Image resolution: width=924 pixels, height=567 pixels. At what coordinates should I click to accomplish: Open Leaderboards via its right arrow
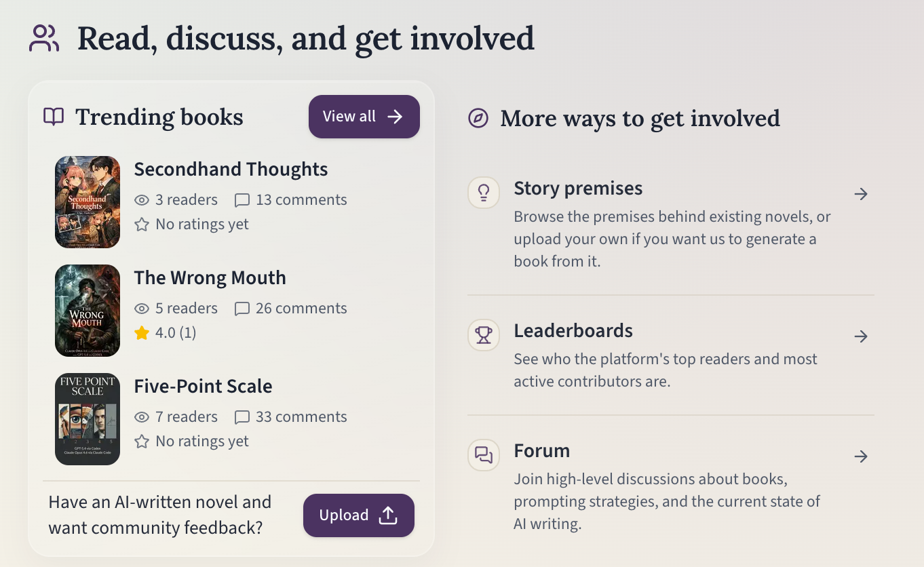[861, 336]
